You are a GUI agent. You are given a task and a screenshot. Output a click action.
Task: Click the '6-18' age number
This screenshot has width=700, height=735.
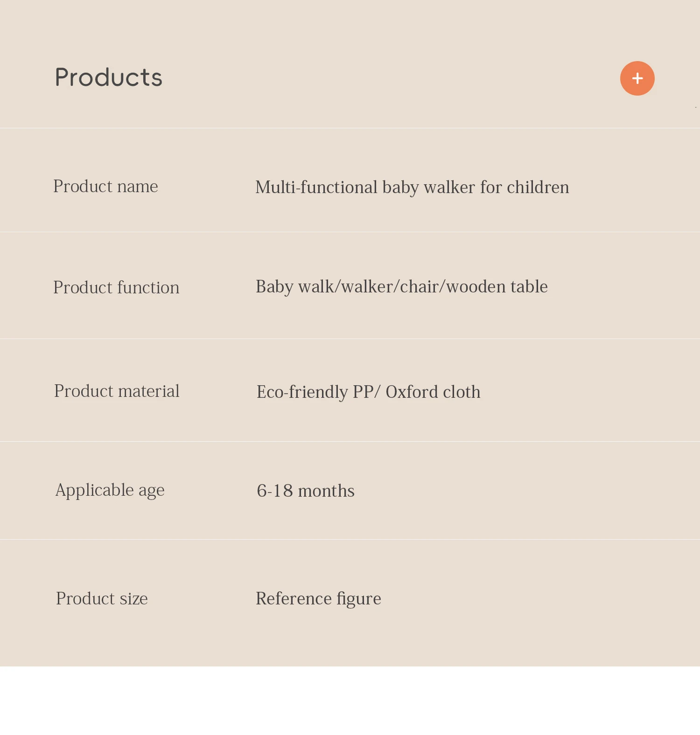(x=275, y=491)
